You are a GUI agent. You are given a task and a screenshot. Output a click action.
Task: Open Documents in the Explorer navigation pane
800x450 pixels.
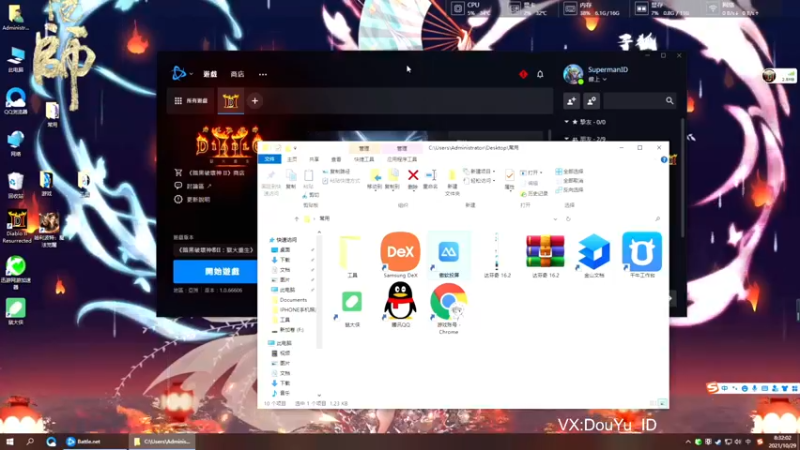pyautogui.click(x=293, y=300)
